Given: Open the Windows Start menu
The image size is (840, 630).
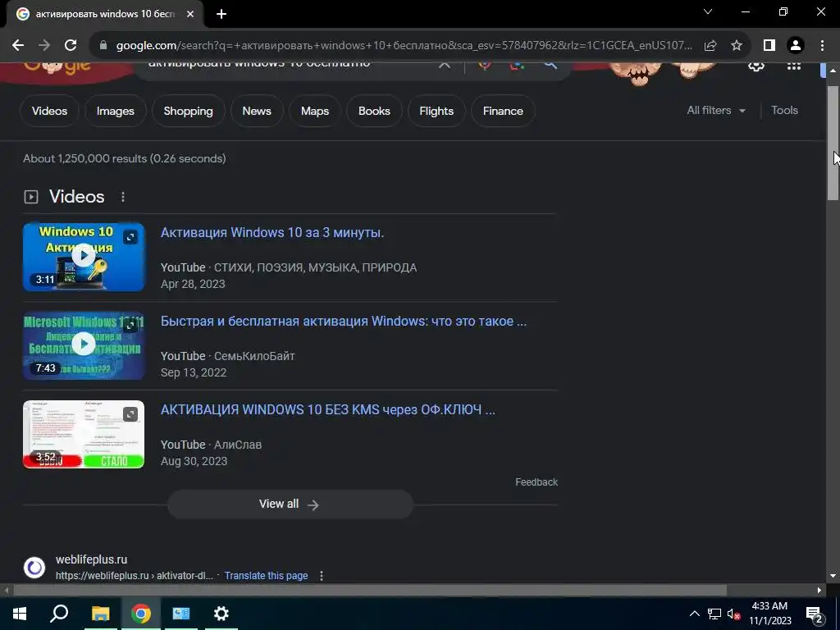Looking at the screenshot, I should [20, 614].
